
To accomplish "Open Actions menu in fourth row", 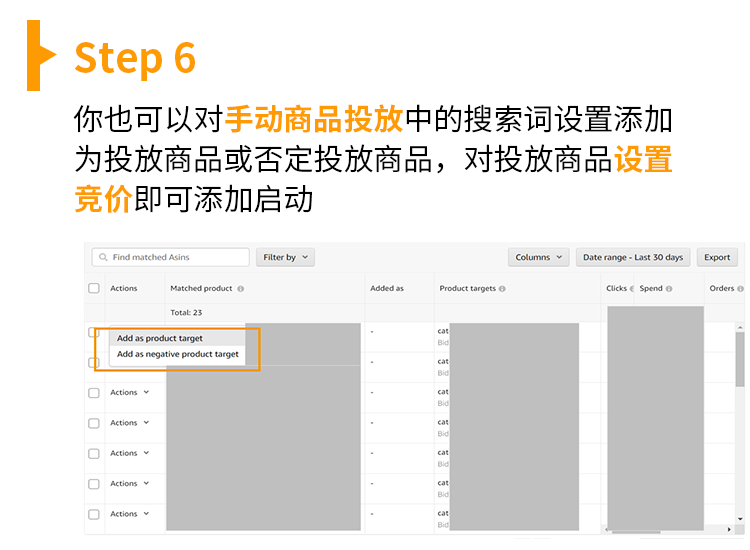I will tap(129, 423).
